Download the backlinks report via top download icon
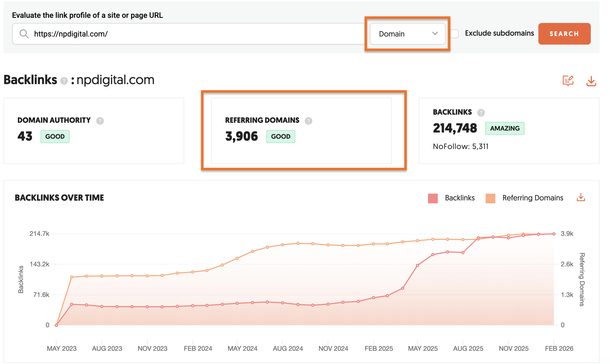The image size is (610, 364). (591, 81)
